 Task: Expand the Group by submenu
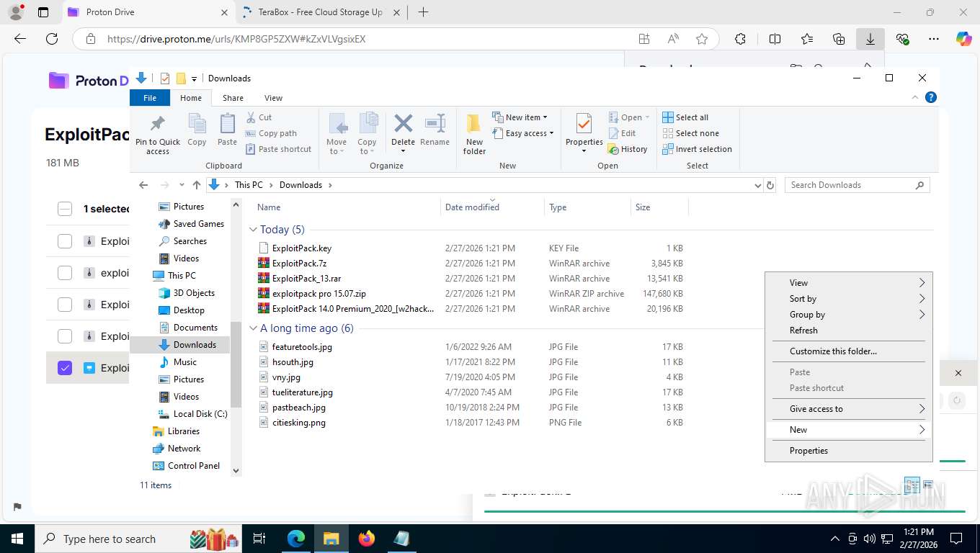[x=849, y=315]
